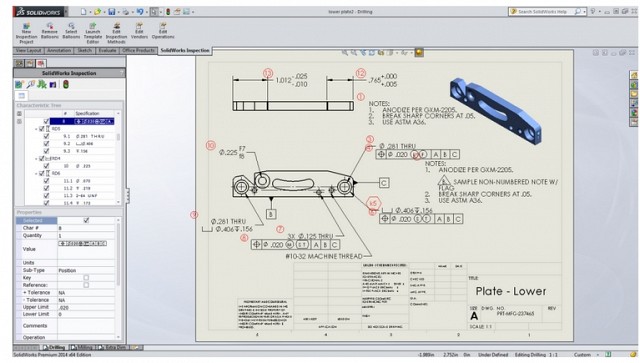Launch the Template Editor
This screenshot has height=363, width=640.
[x=93, y=33]
